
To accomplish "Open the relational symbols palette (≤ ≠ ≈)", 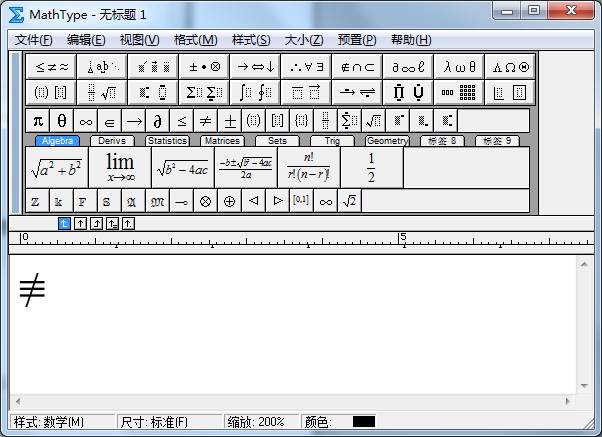I will 52,67.
